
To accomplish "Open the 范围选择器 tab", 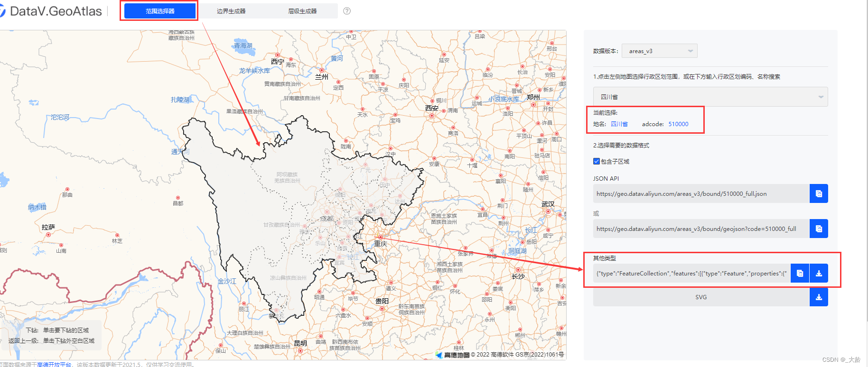I will pyautogui.click(x=160, y=11).
